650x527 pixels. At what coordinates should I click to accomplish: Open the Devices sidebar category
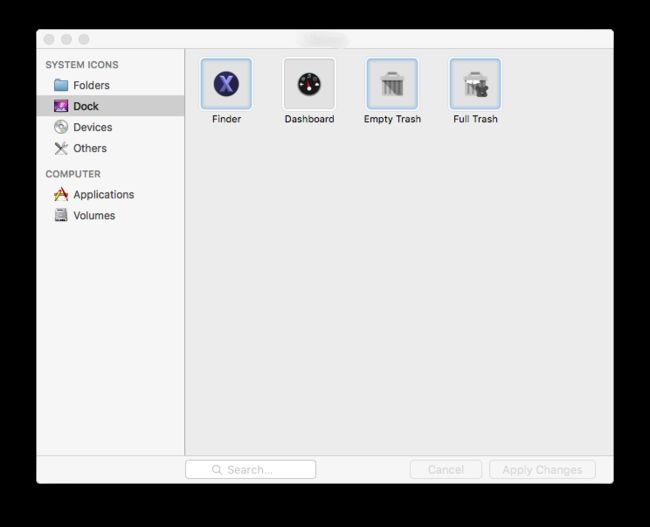coord(110,127)
